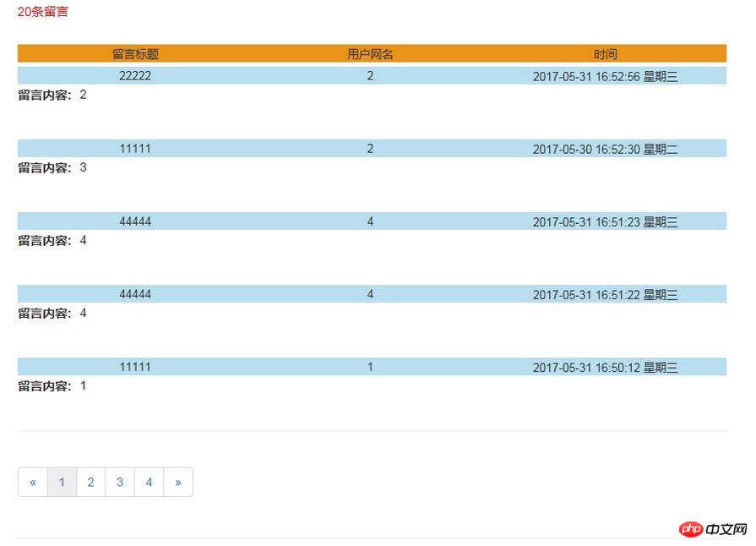
Task: Click the 用户网名 column header
Action: 370,54
